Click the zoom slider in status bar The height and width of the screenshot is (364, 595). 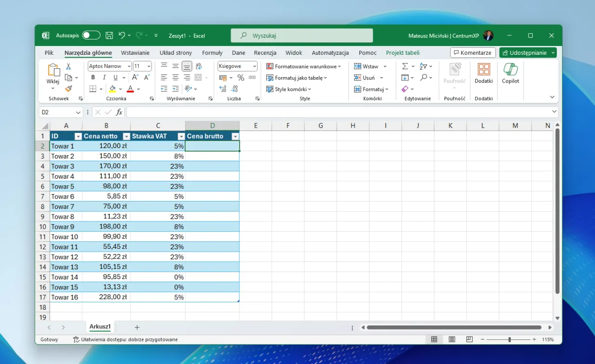[x=509, y=339]
